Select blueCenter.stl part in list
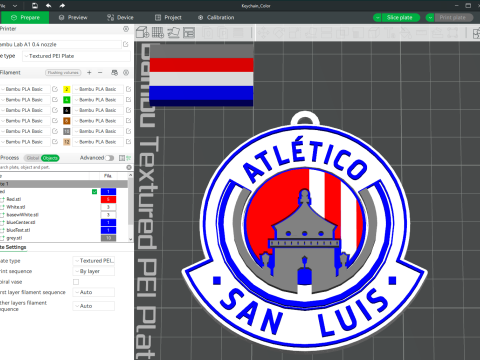The height and width of the screenshot is (360, 480). [x=21, y=222]
